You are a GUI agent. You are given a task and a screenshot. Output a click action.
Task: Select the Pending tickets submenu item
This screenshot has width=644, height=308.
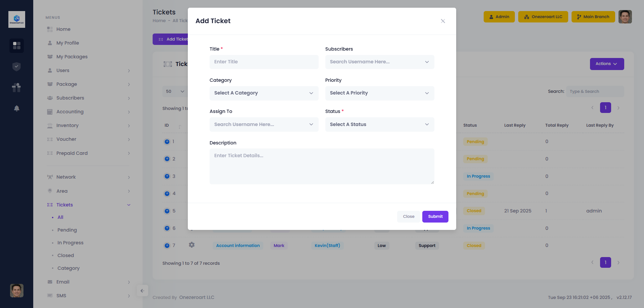[x=67, y=230]
